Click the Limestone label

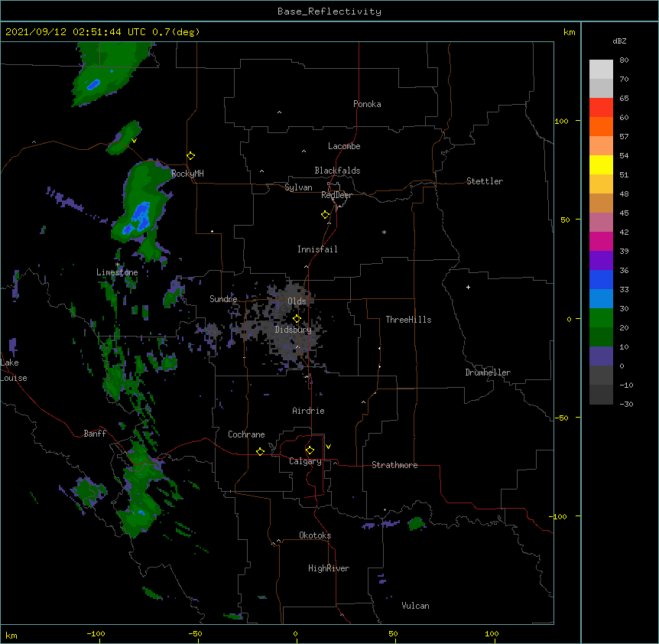click(x=117, y=272)
